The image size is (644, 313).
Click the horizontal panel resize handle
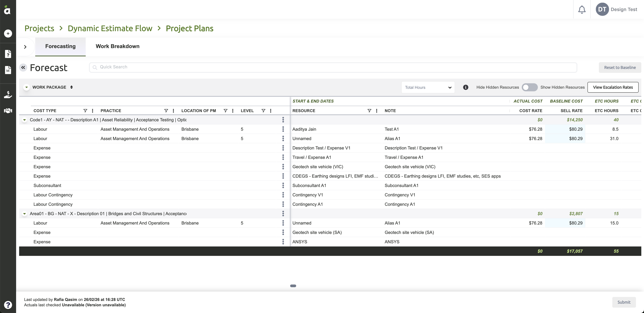pyautogui.click(x=293, y=286)
